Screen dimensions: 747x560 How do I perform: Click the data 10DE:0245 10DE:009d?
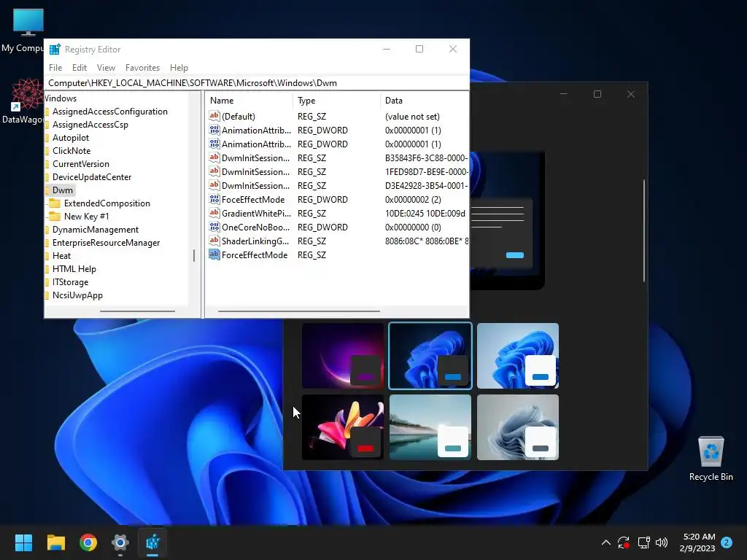pos(425,214)
